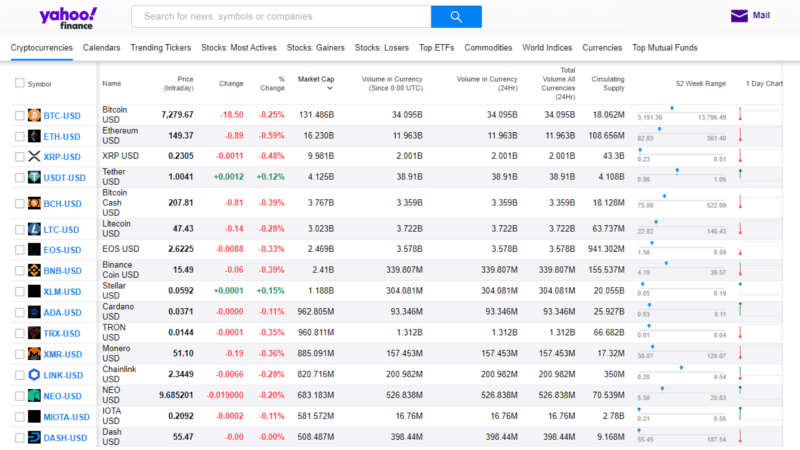This screenshot has width=800, height=450.
Task: Go to Stocks: Most Actives tab
Action: [239, 48]
